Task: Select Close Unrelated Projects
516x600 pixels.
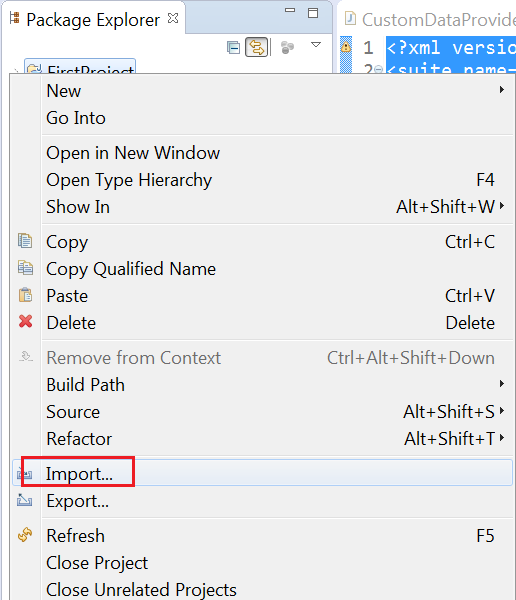Action: [262, 589]
